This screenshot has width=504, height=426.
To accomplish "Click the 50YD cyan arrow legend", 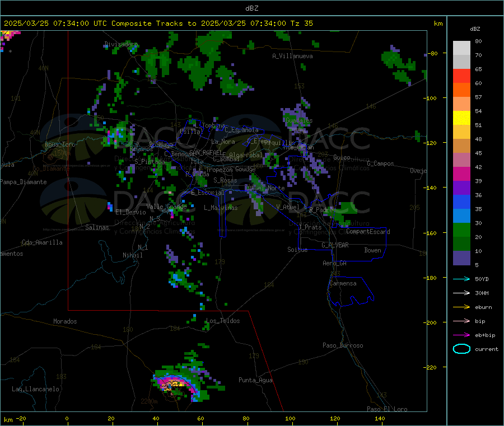I will pyautogui.click(x=461, y=279).
